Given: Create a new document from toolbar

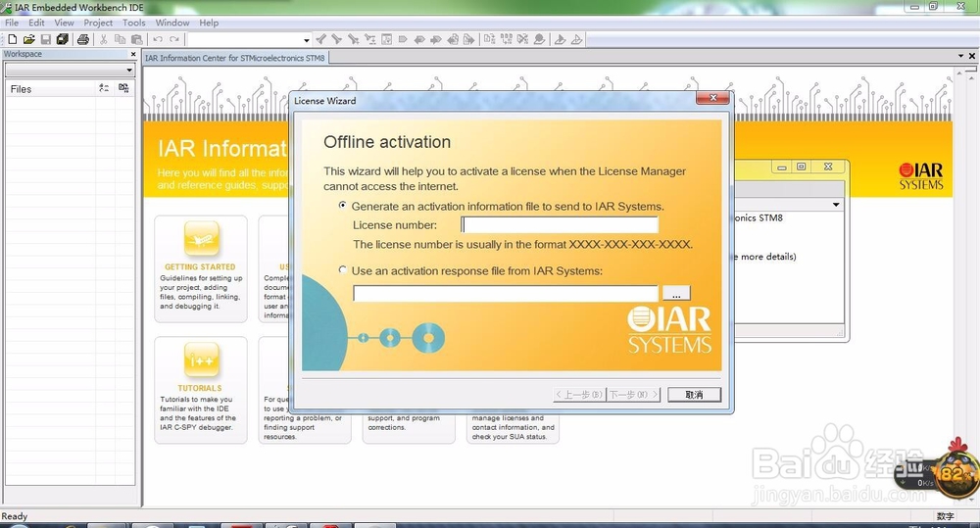Looking at the screenshot, I should click(x=13, y=39).
